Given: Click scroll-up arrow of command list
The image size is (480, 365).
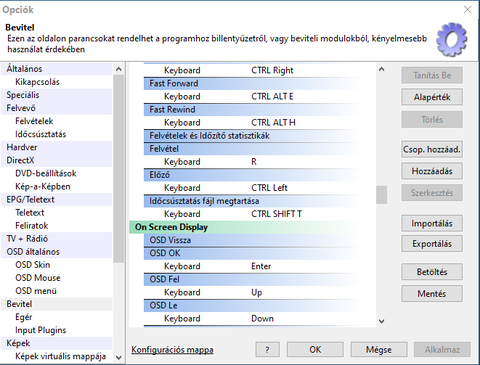Looking at the screenshot, I should (382, 69).
